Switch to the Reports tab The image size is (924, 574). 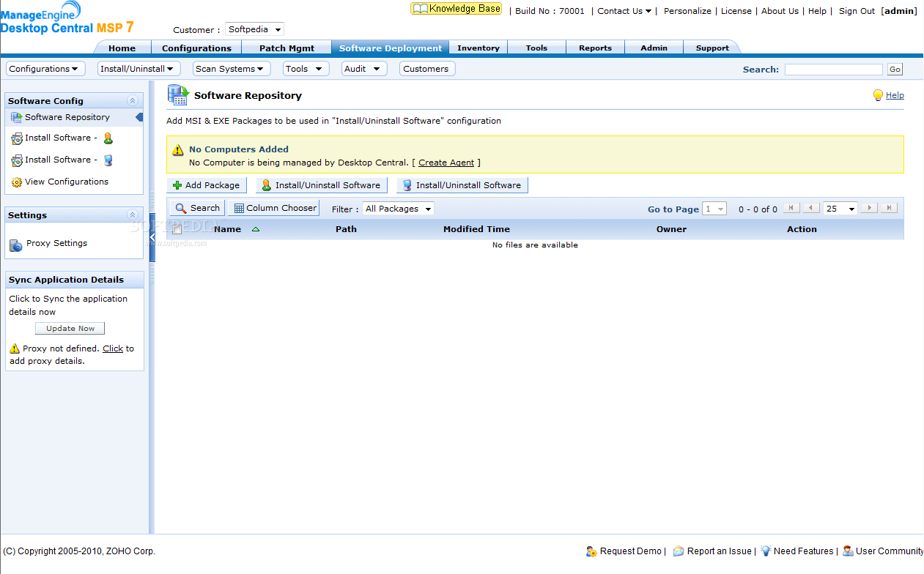point(595,48)
